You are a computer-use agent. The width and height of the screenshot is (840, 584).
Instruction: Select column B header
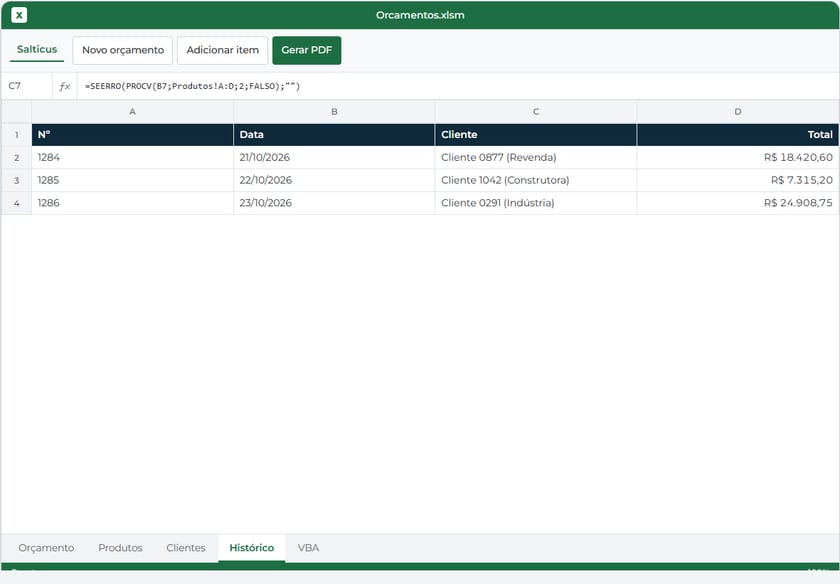pos(334,111)
